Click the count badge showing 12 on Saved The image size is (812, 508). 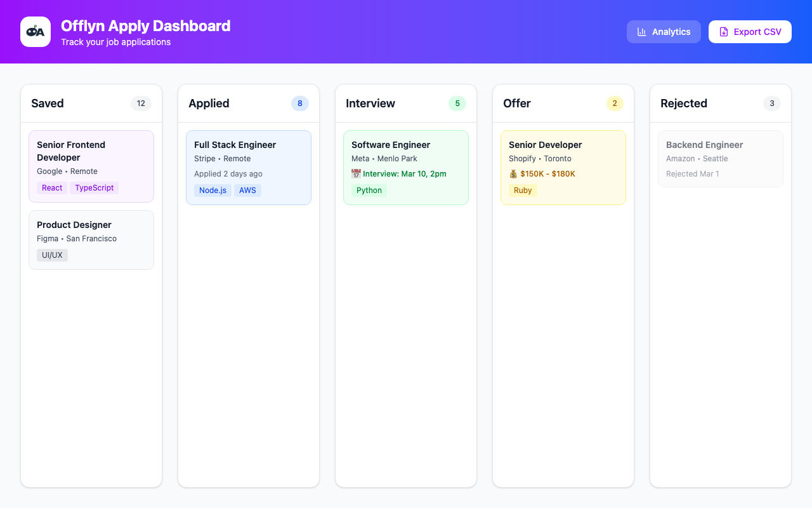coord(140,103)
